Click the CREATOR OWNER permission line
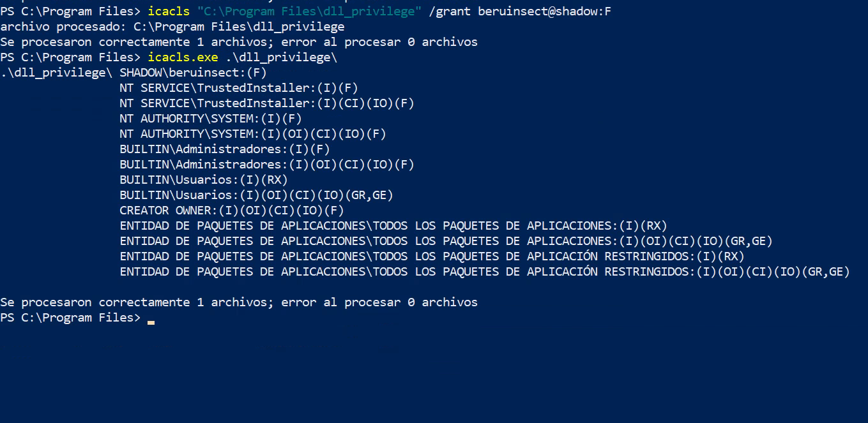This screenshot has width=868, height=423. coord(231,211)
